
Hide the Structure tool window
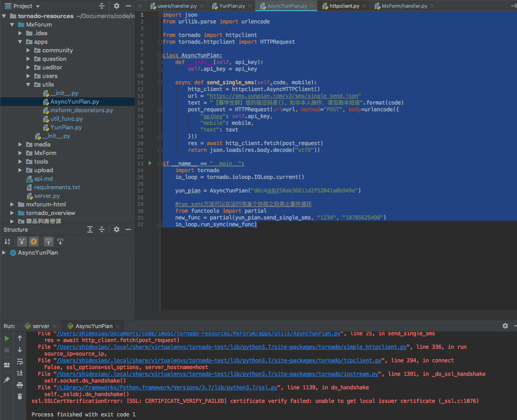(x=128, y=230)
